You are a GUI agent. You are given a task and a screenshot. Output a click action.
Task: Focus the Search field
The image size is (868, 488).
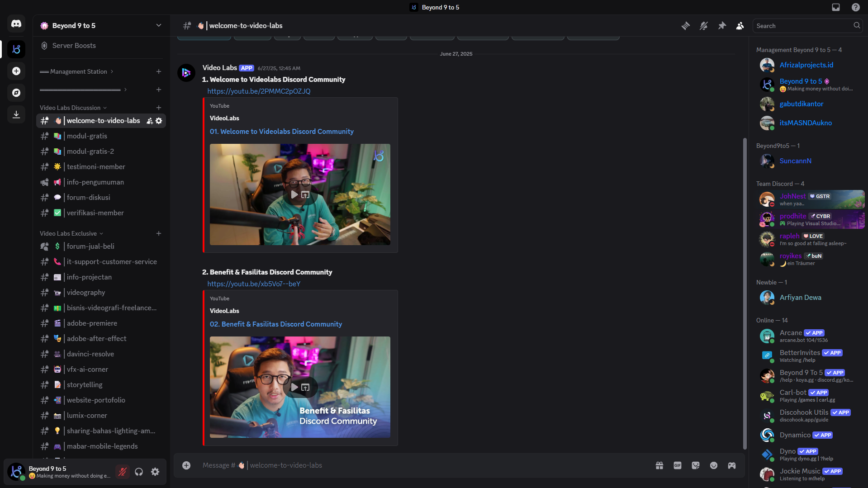pyautogui.click(x=807, y=26)
